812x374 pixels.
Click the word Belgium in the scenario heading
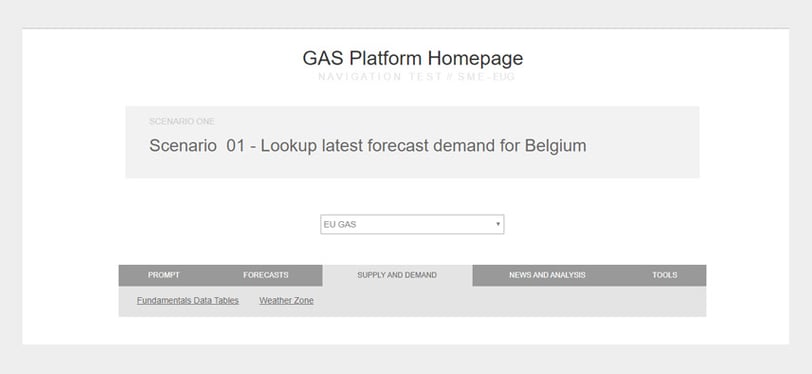click(x=556, y=146)
